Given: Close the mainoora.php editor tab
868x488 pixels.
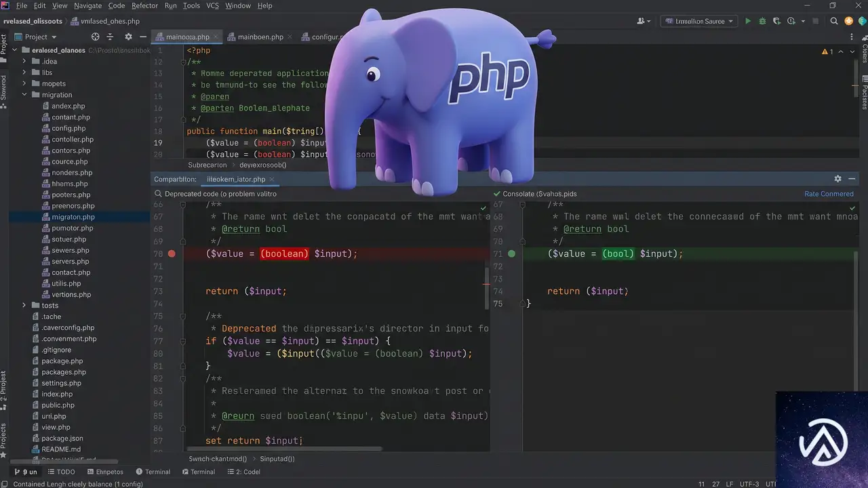Looking at the screenshot, I should click(x=216, y=37).
